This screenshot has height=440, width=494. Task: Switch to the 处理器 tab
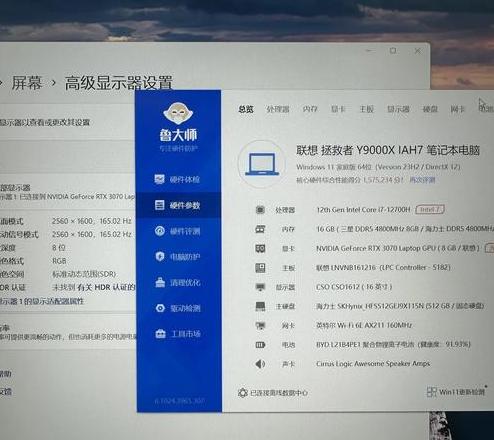[x=278, y=109]
